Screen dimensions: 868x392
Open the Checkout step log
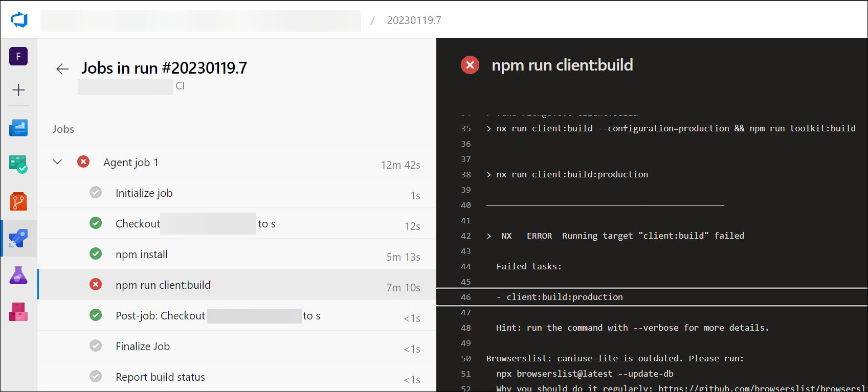(237, 223)
